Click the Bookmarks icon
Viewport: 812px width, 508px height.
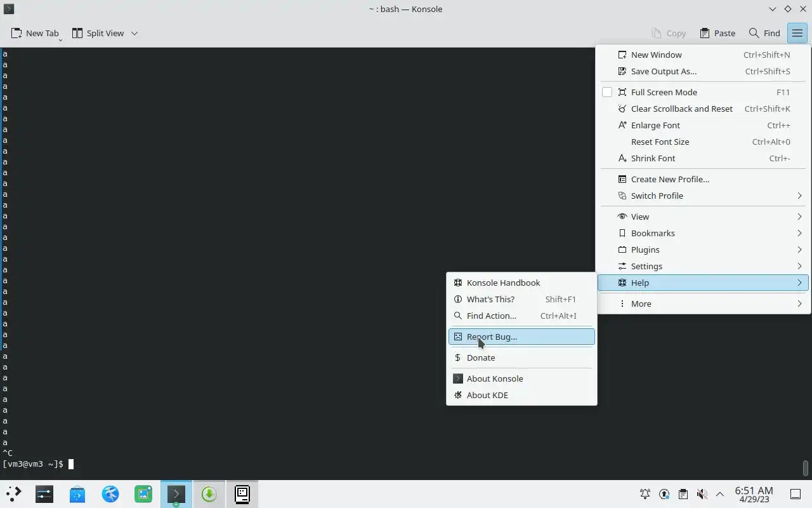(x=622, y=233)
